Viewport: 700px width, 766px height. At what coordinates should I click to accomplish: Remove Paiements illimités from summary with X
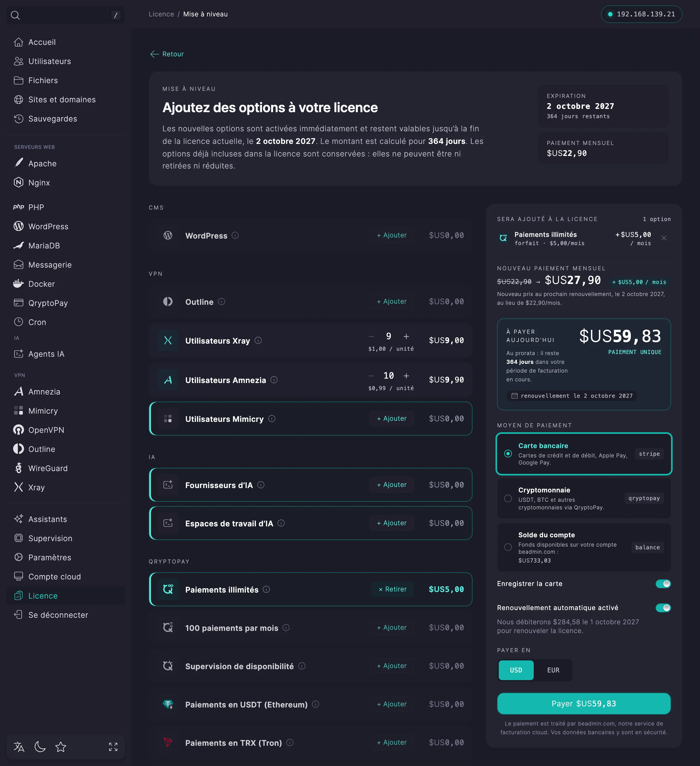click(x=664, y=238)
